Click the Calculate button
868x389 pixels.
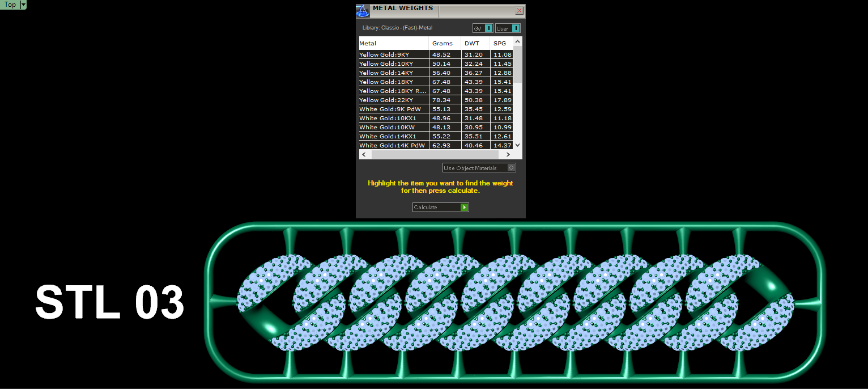tap(441, 208)
